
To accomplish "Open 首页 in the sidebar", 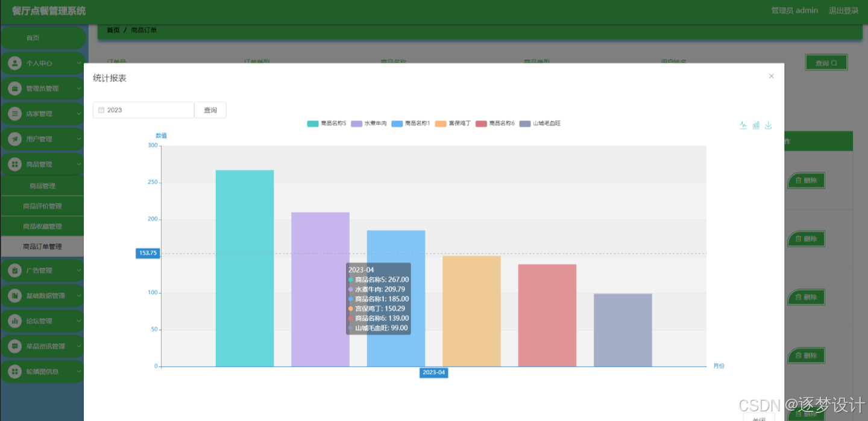I will (x=42, y=37).
